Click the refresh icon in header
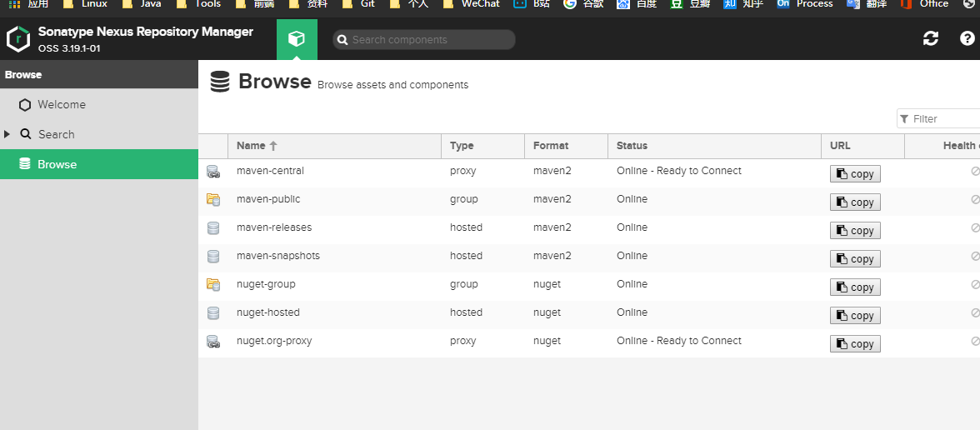Image resolution: width=980 pixels, height=430 pixels. (x=931, y=38)
